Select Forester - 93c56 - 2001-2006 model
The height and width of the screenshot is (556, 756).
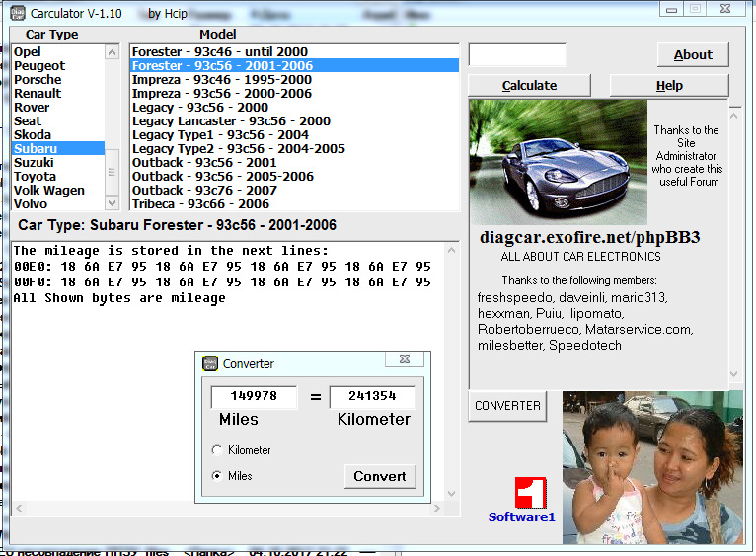[294, 65]
